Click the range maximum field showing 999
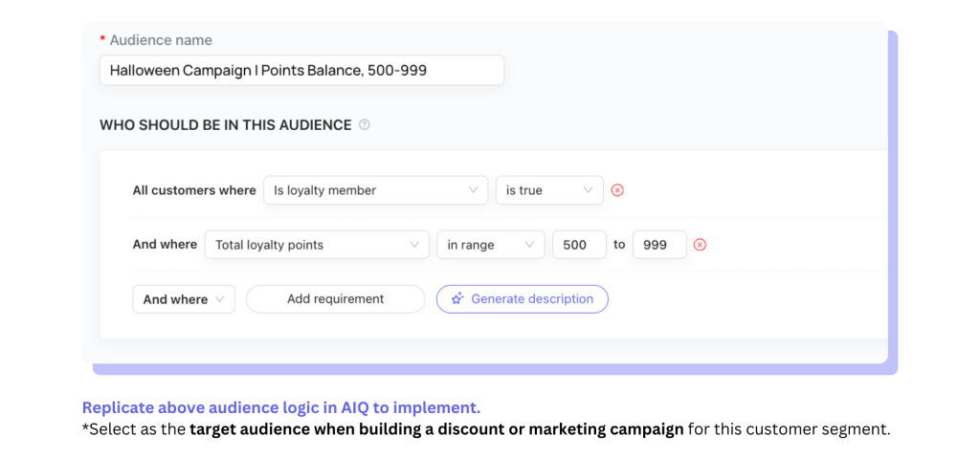 pyautogui.click(x=659, y=245)
